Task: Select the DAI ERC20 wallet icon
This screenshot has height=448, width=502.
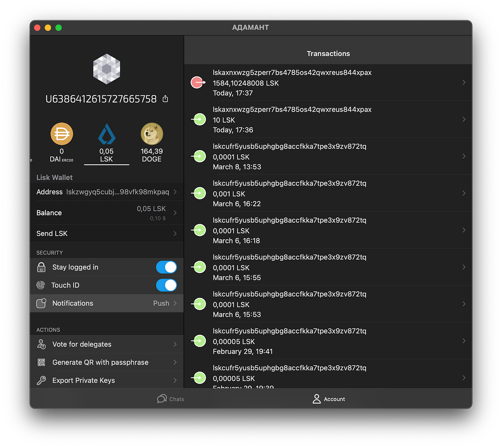Action: (61, 134)
